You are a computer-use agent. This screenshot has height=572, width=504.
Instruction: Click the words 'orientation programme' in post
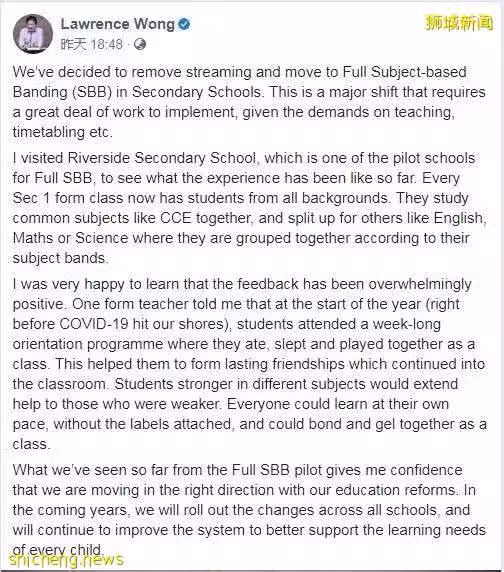click(x=88, y=344)
